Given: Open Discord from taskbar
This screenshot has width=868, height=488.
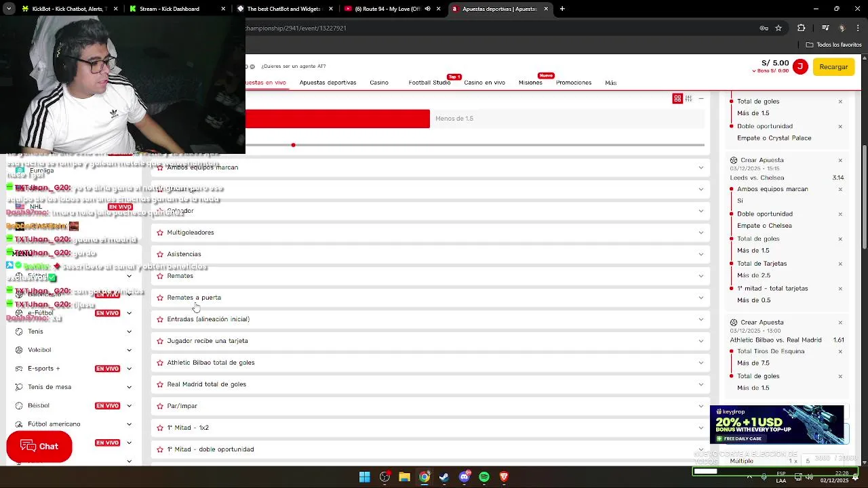Looking at the screenshot, I should 464,477.
